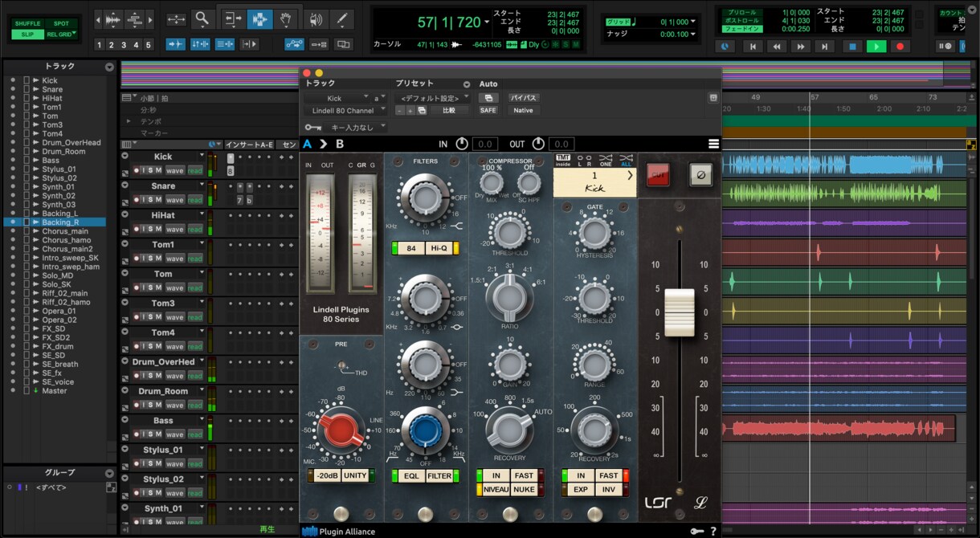
Task: Open the plugin hamburger menu
Action: 713,144
